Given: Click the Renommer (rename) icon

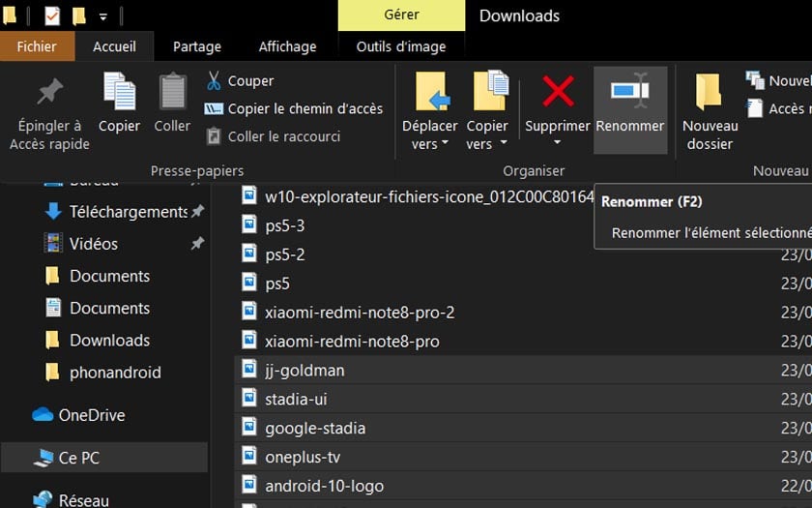Looking at the screenshot, I should click(x=629, y=93).
